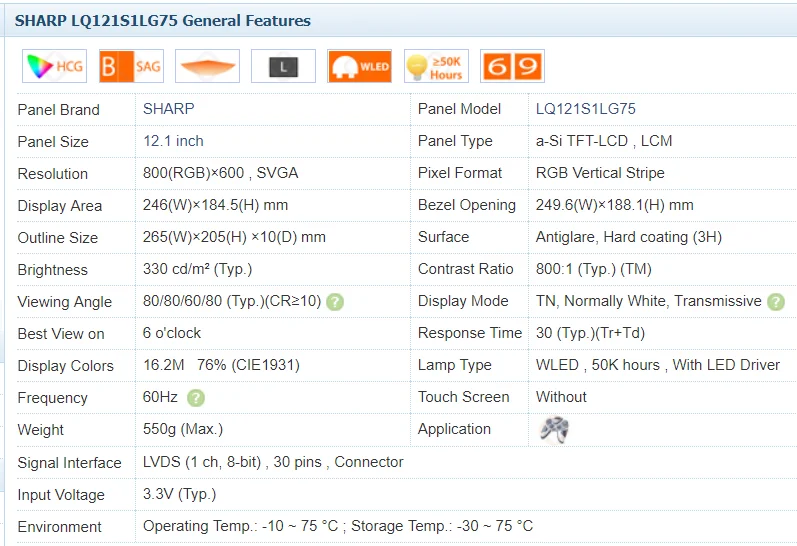This screenshot has width=797, height=546.
Task: Select WLED , 50K hours , With LED Driver
Action: coord(658,365)
